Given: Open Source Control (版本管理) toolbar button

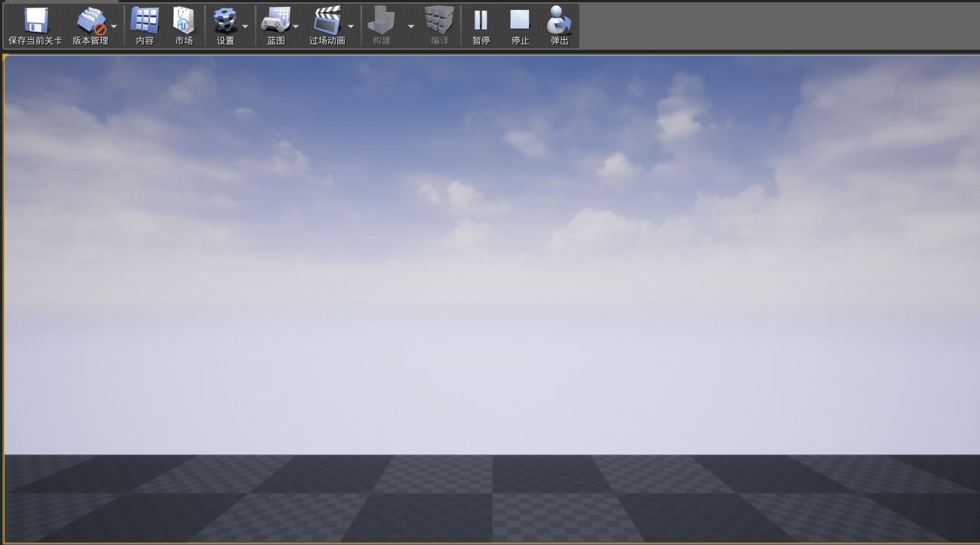Looking at the screenshot, I should [x=91, y=26].
